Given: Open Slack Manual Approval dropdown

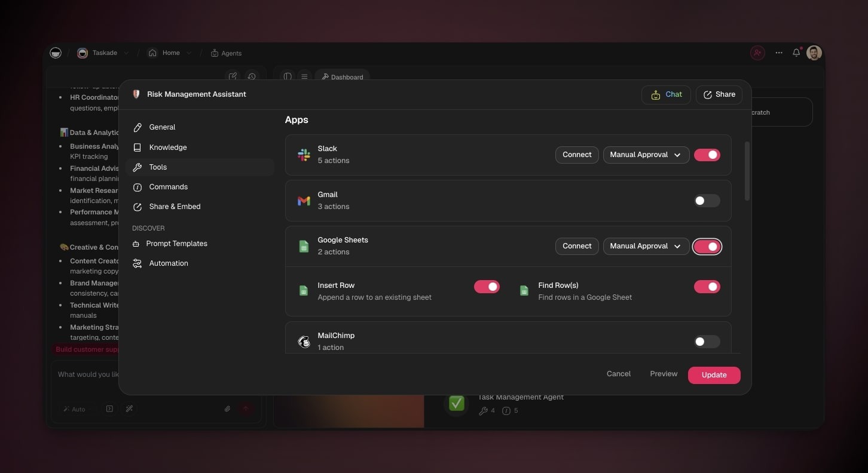Looking at the screenshot, I should (x=646, y=155).
